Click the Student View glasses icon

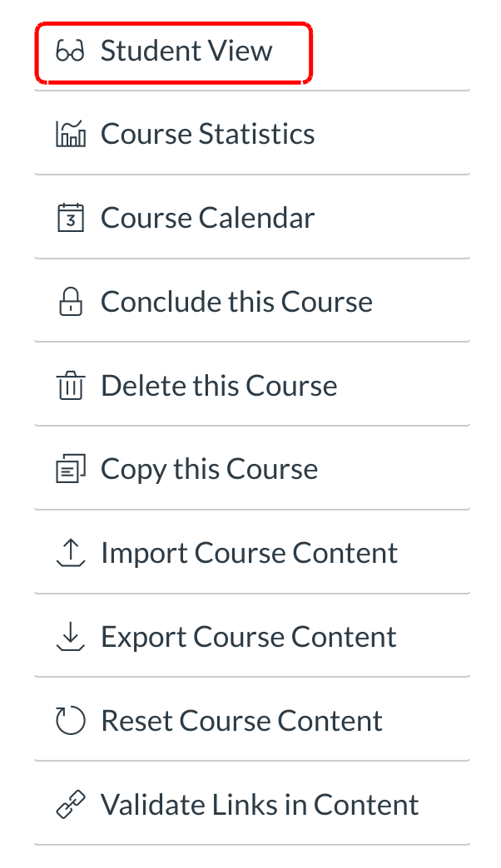(70, 52)
